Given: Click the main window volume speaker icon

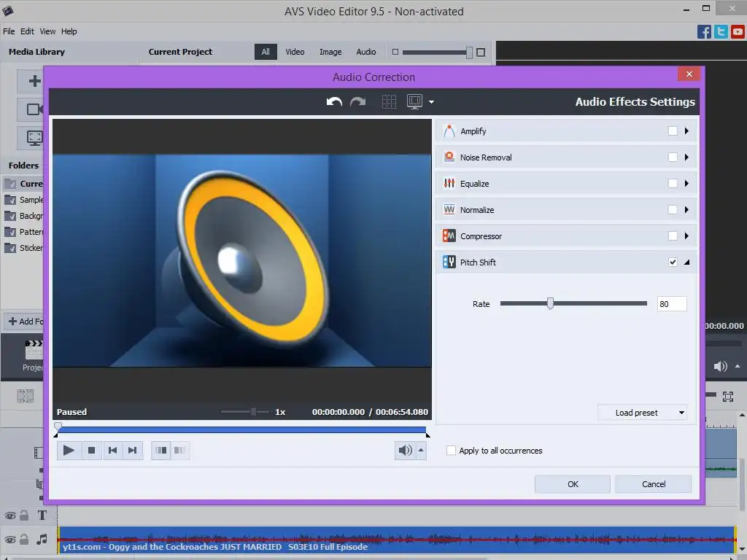Looking at the screenshot, I should [720, 366].
